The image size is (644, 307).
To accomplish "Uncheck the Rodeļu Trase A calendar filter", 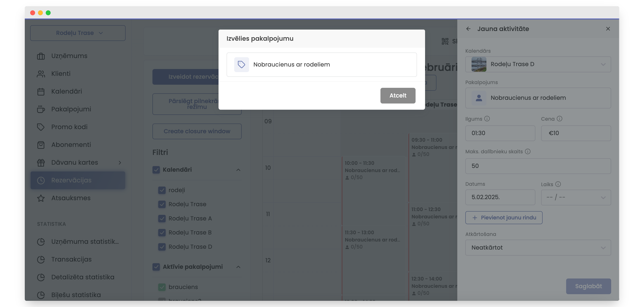I will [x=162, y=219].
